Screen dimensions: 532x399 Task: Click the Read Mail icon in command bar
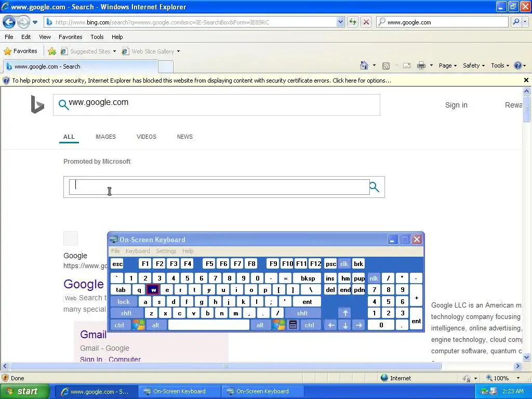(407, 65)
